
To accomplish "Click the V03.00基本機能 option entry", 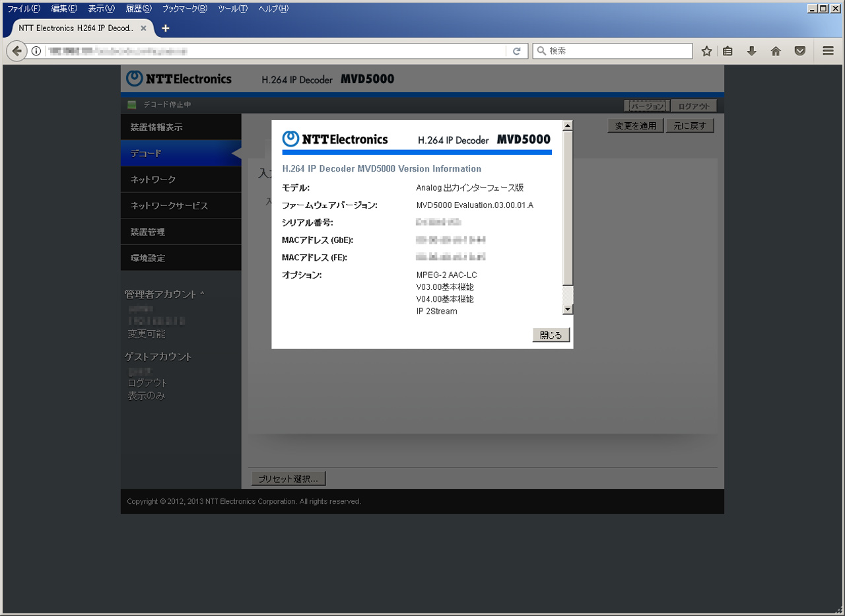I will point(445,287).
